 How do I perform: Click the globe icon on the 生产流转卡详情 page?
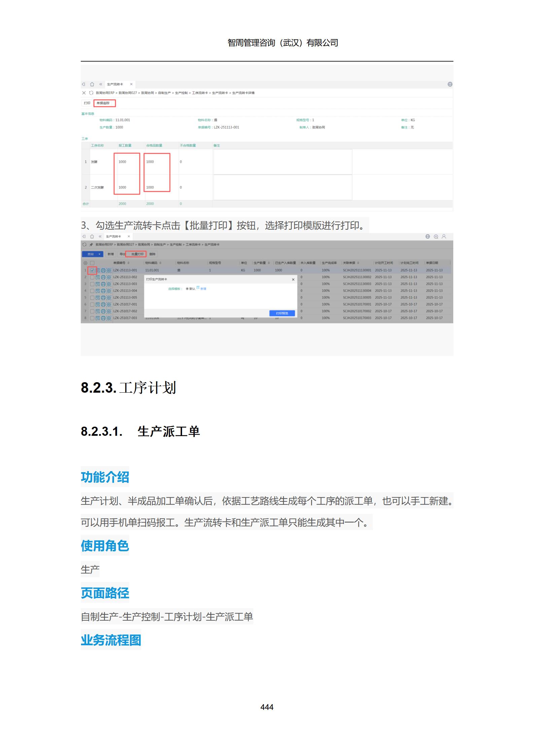(x=450, y=84)
